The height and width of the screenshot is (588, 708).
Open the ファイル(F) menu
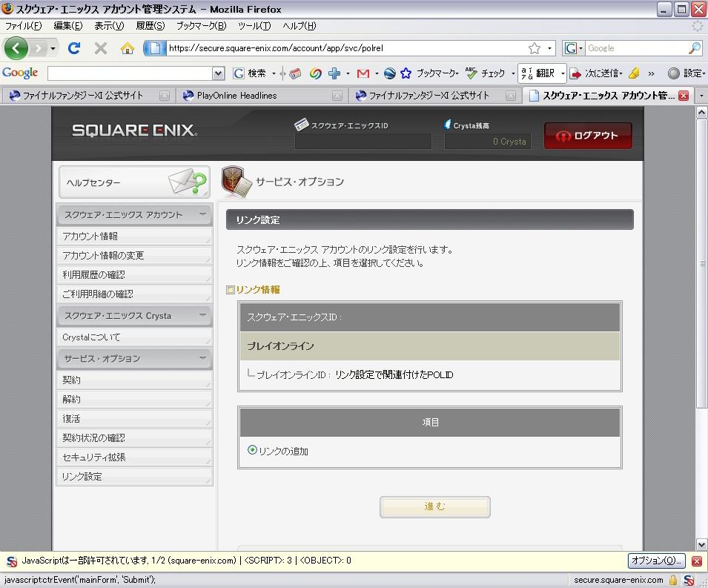(24, 26)
